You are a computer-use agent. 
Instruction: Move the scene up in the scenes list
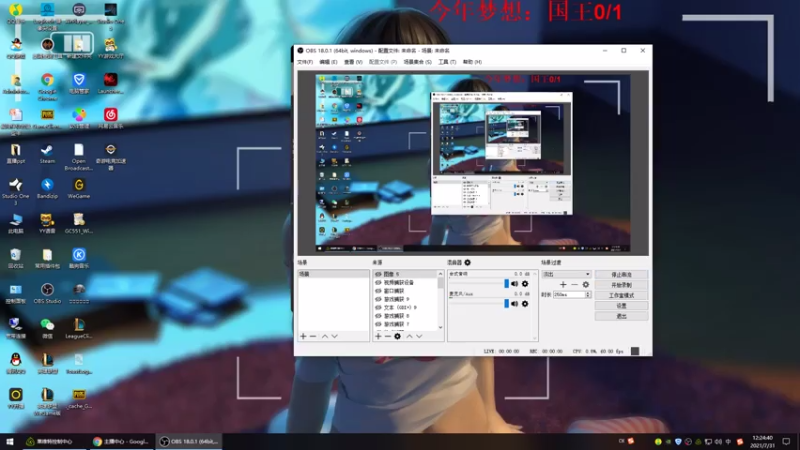[324, 336]
